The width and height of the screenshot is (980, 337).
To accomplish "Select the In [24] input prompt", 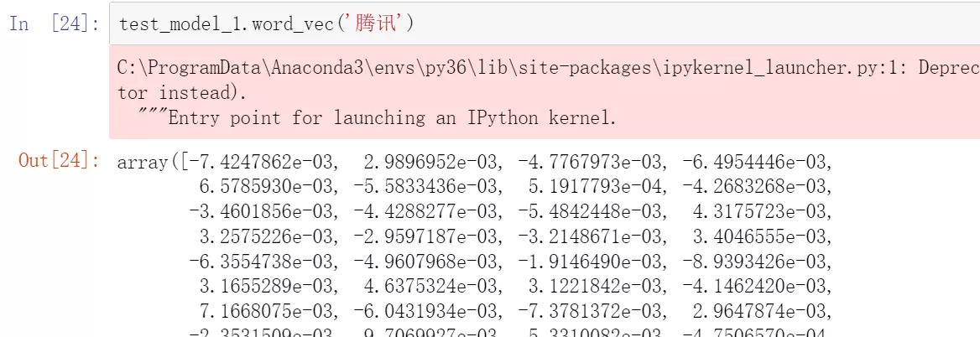I will click(55, 24).
